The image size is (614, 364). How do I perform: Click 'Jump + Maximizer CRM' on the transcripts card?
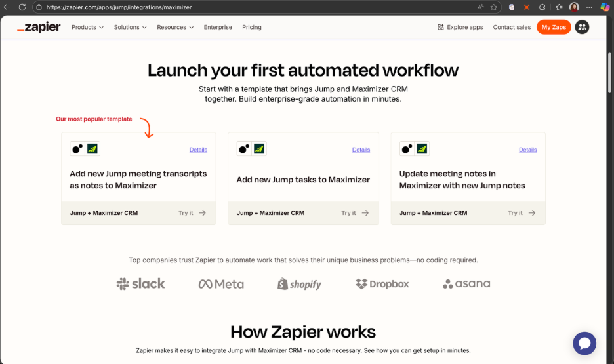[x=104, y=213]
